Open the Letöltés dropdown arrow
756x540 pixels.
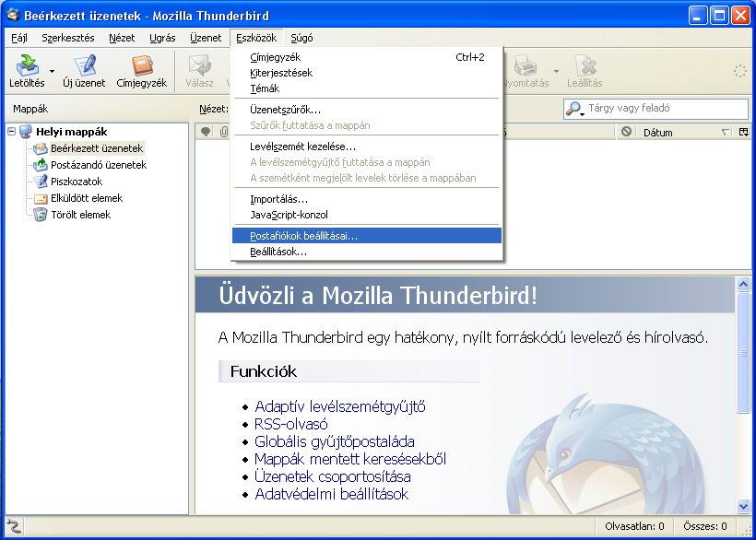(x=52, y=71)
